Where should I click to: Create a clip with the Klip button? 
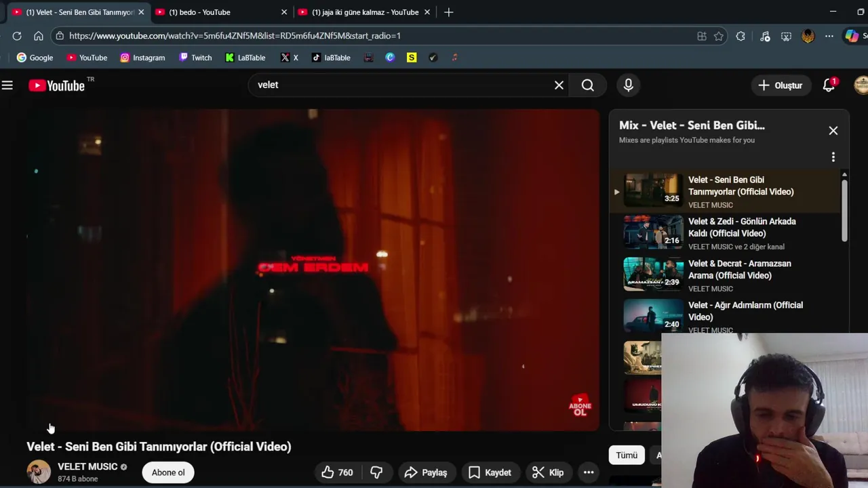click(548, 472)
